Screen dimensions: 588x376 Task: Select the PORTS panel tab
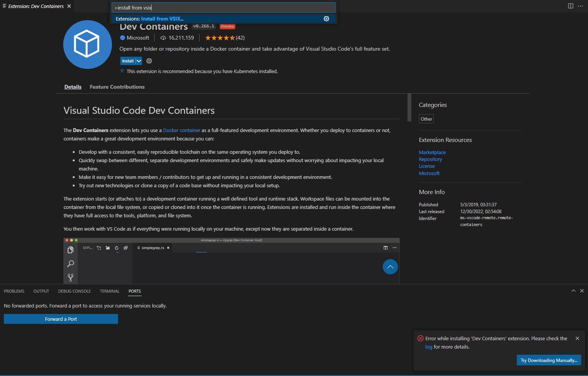(134, 291)
